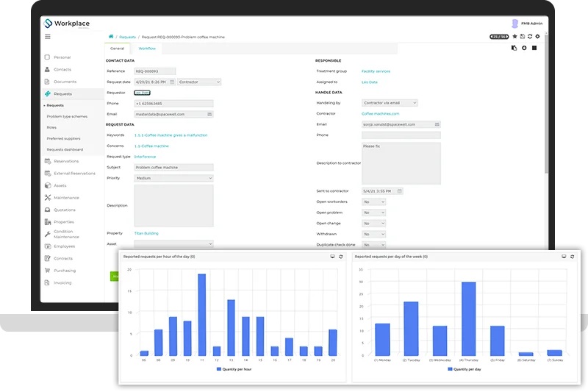
Task: Refresh the requests per hour chart
Action: coord(340,257)
